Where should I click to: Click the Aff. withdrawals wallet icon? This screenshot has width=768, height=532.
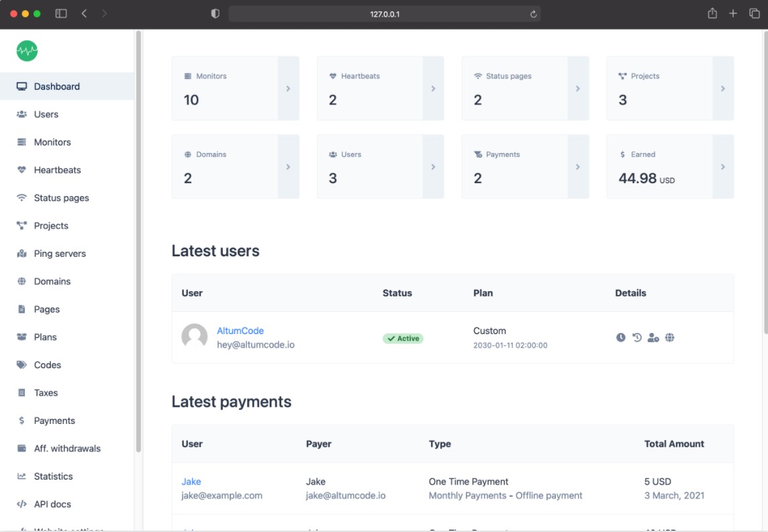pos(21,448)
